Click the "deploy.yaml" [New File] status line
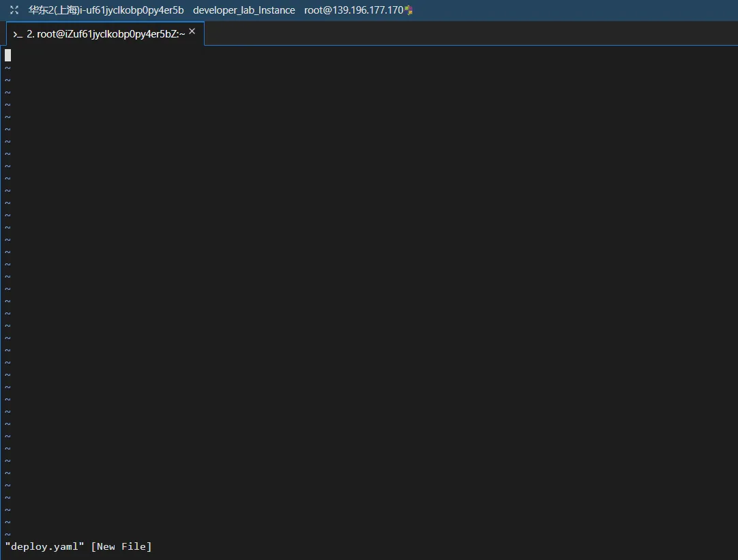This screenshot has width=738, height=560. [x=78, y=546]
